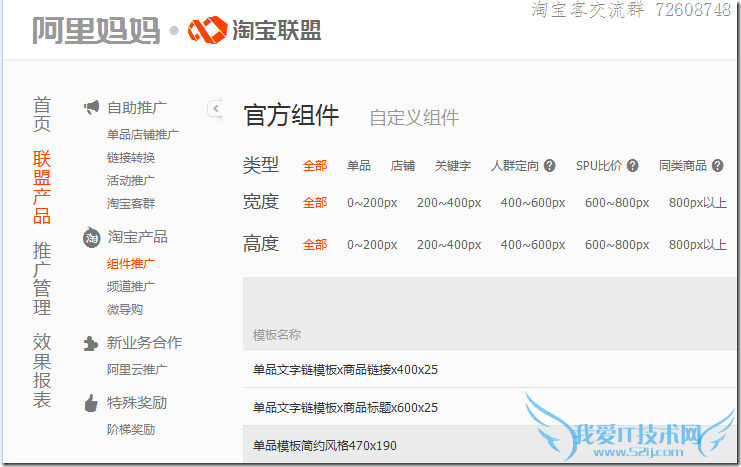Select 组件推广 in sidebar

pos(131,264)
